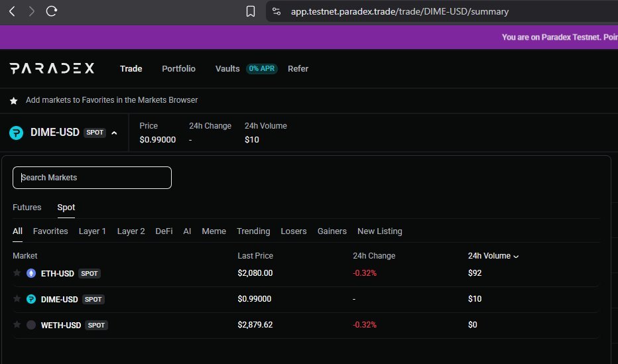Filter markets by Meme

(214, 231)
